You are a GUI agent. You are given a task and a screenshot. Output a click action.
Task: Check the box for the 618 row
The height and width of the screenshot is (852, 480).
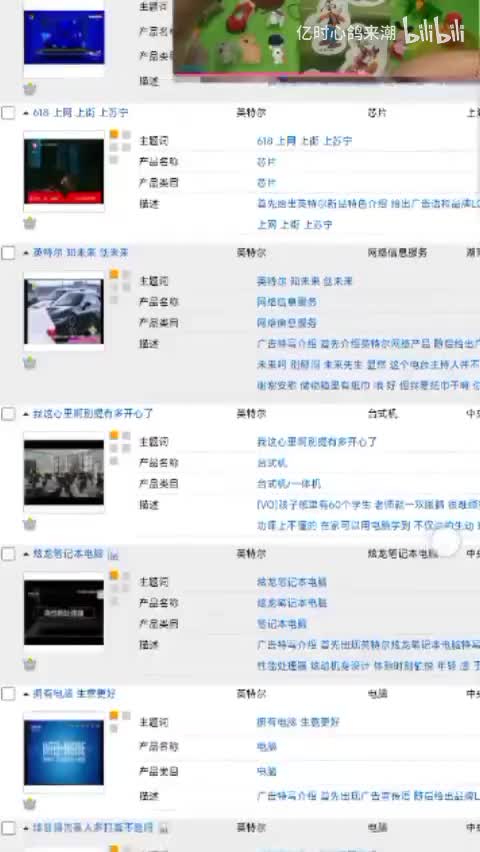pos(8,113)
